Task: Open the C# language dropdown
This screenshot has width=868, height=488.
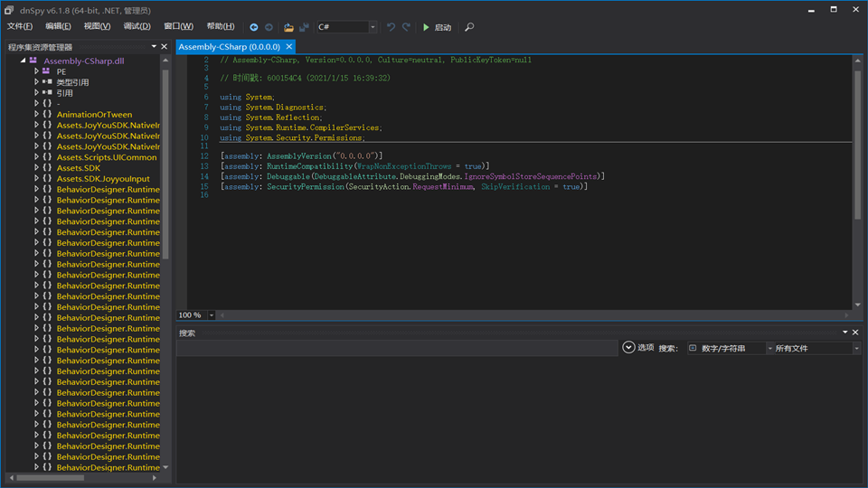Action: [373, 27]
